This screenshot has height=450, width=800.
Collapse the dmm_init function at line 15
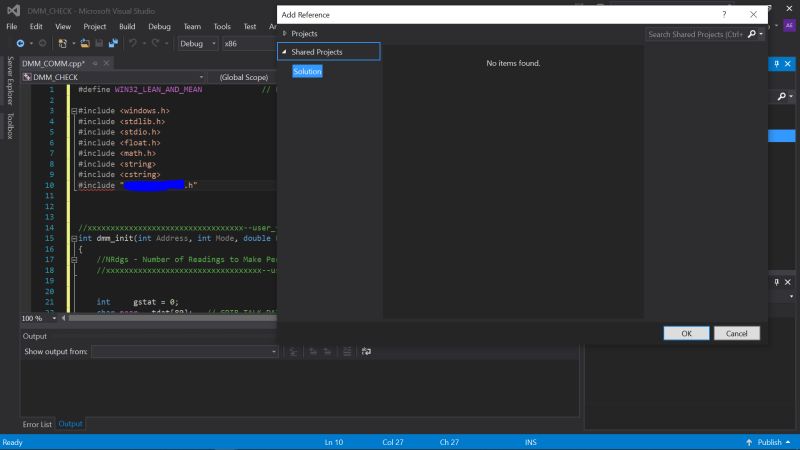(x=74, y=238)
